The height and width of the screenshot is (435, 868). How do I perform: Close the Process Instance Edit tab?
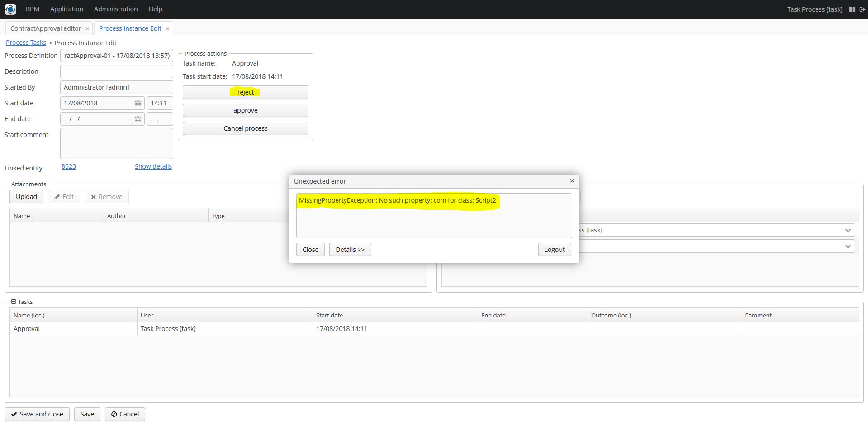(x=167, y=28)
